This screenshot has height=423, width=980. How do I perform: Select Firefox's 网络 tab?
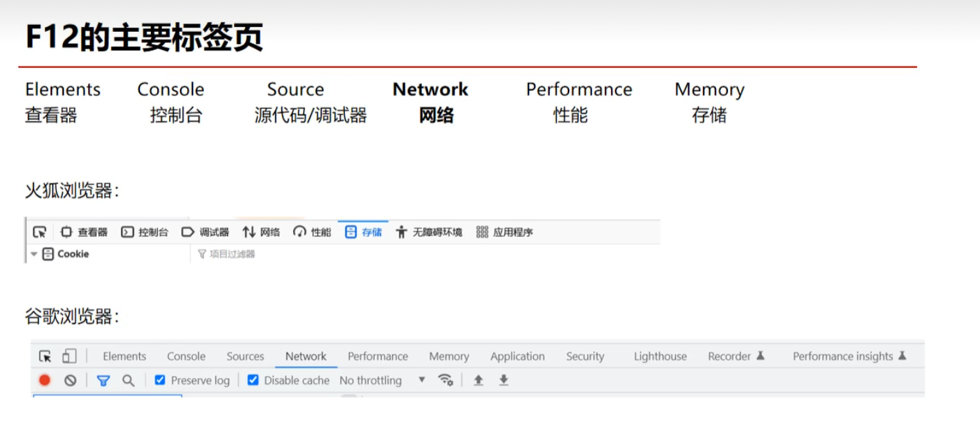(261, 232)
